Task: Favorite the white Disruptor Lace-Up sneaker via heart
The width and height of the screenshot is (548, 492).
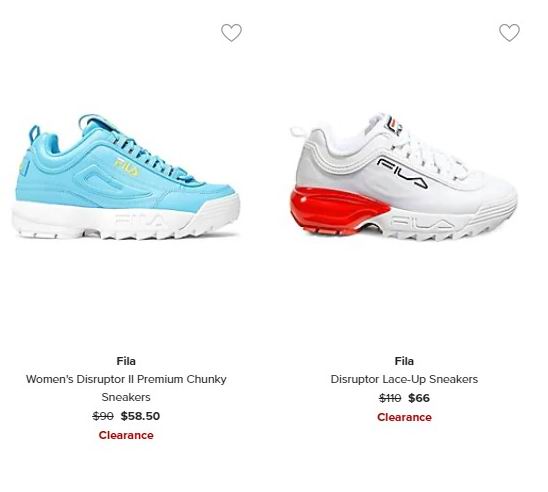Action: (509, 32)
